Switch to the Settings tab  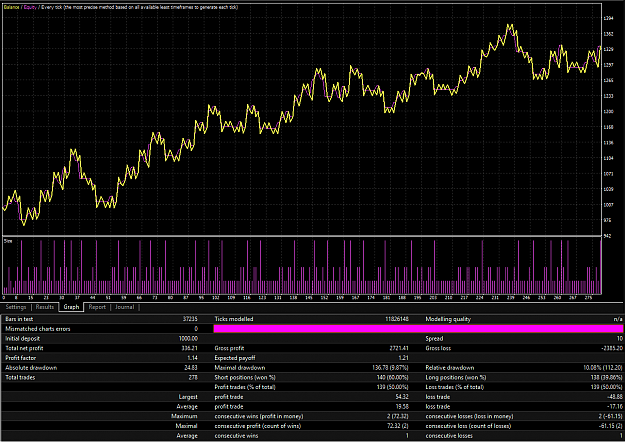(x=16, y=307)
